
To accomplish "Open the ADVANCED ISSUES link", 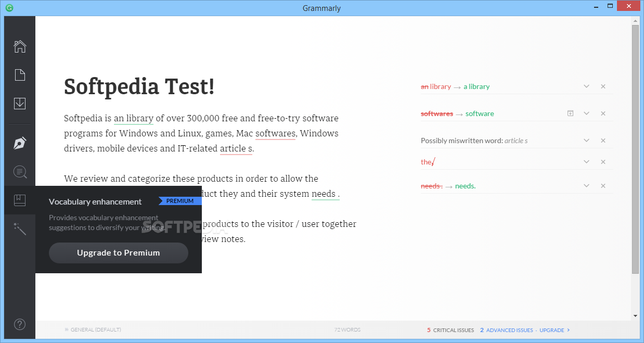I will click(x=507, y=330).
